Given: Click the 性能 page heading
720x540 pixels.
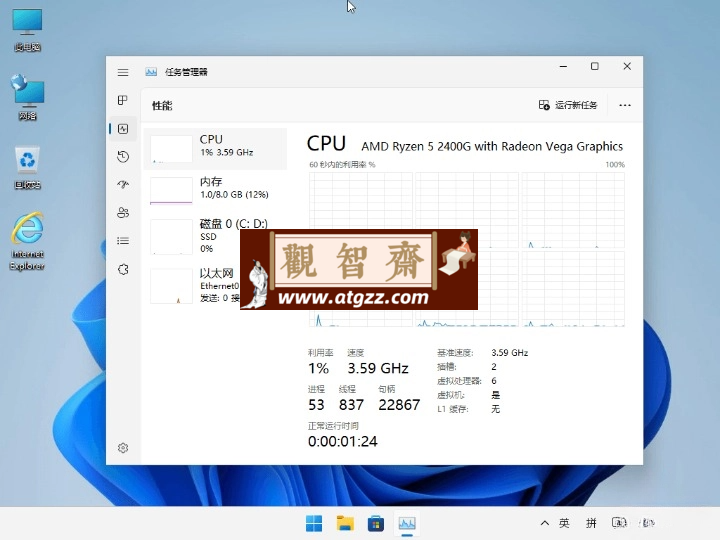Looking at the screenshot, I should coord(162,106).
